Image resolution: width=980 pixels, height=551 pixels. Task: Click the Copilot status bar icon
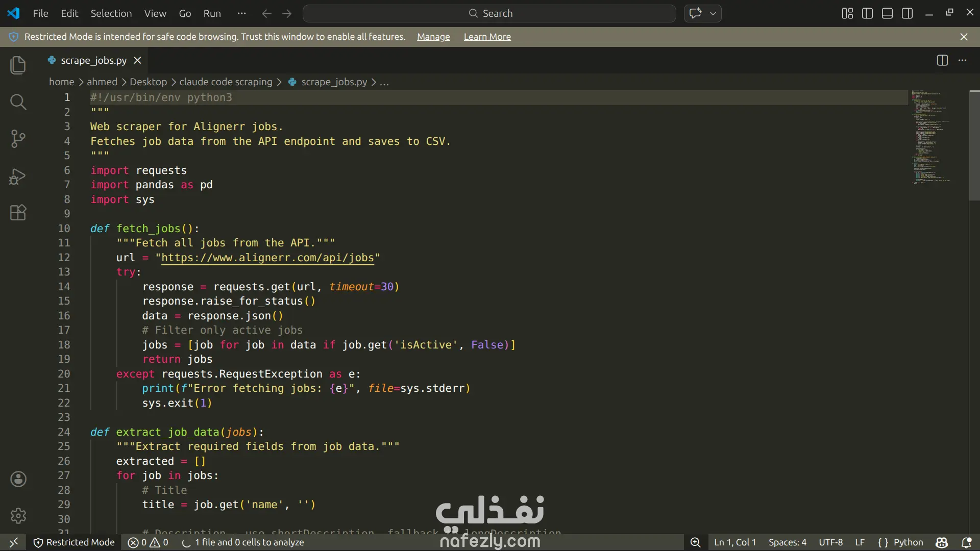click(x=942, y=542)
